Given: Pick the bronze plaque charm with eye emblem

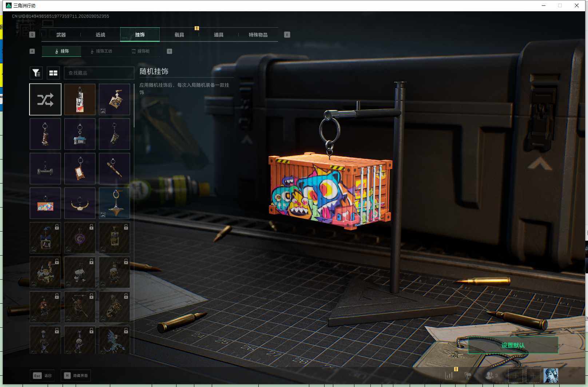Looking at the screenshot, I should (115, 99).
